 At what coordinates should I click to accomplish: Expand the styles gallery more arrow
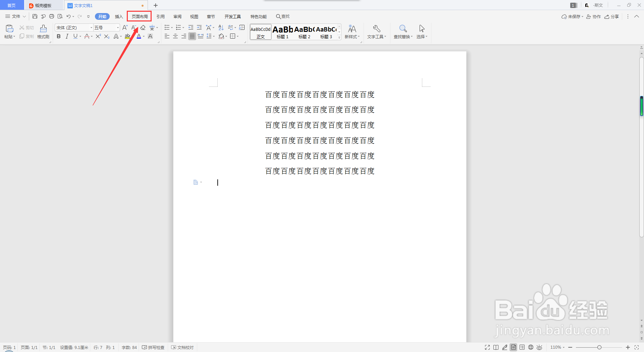(339, 38)
